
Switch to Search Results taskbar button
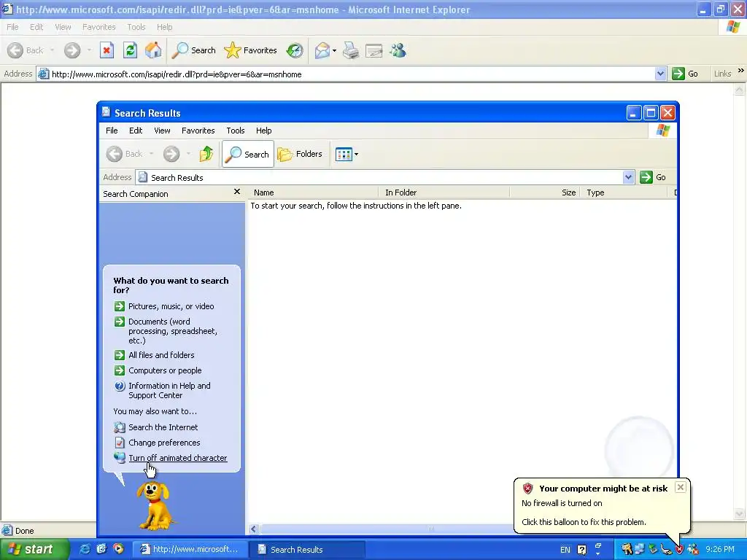307,549
